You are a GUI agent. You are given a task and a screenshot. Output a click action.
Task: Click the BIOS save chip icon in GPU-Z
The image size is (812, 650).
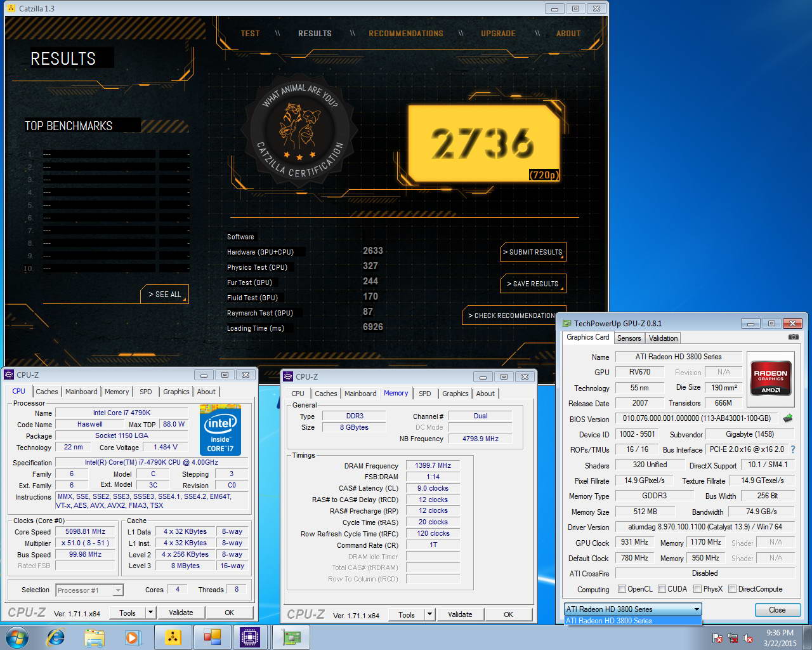point(788,418)
